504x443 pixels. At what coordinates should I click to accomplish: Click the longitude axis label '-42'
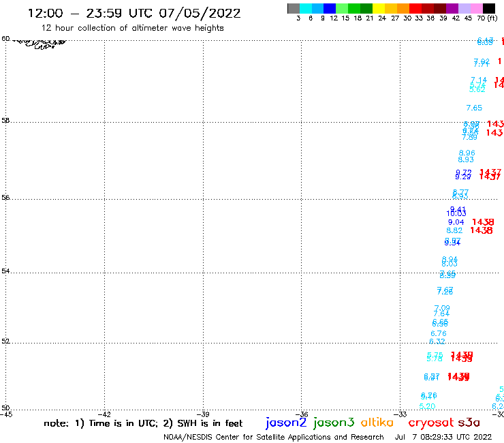104,414
